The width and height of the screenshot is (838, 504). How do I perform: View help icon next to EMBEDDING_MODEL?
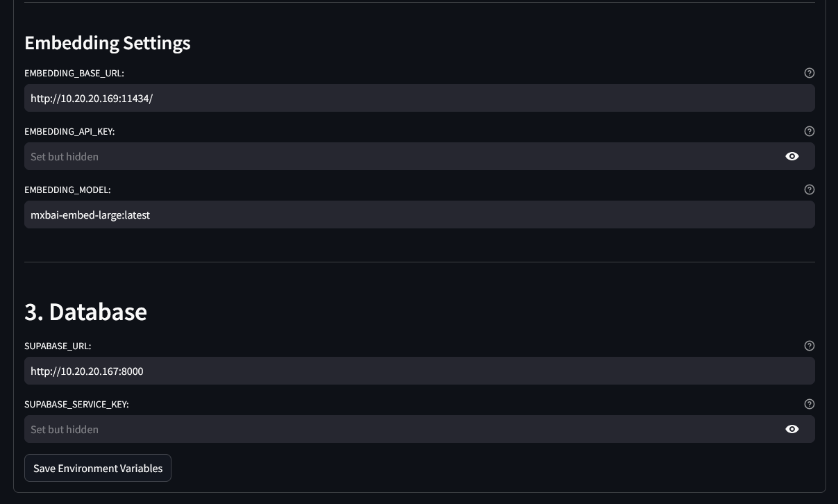click(x=809, y=190)
